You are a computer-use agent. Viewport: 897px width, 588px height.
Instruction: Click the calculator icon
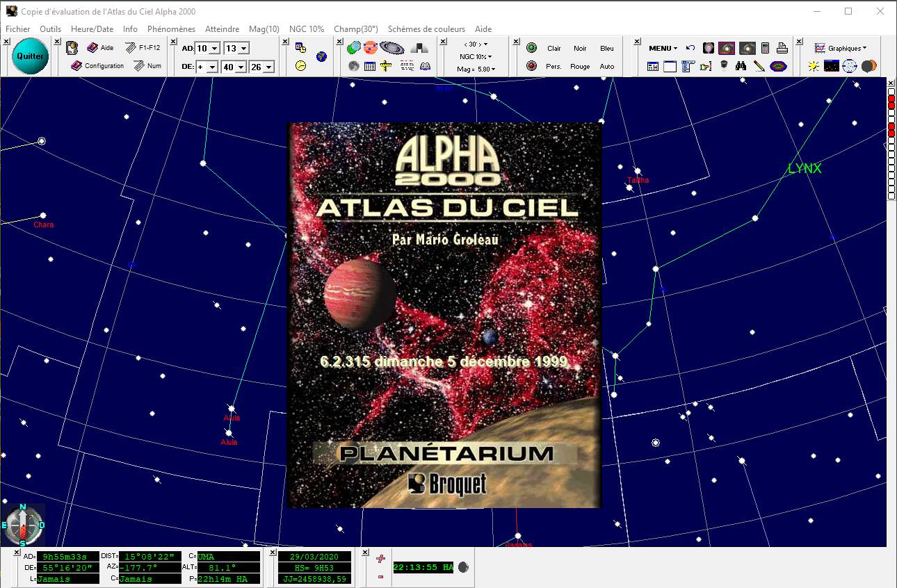tap(765, 48)
